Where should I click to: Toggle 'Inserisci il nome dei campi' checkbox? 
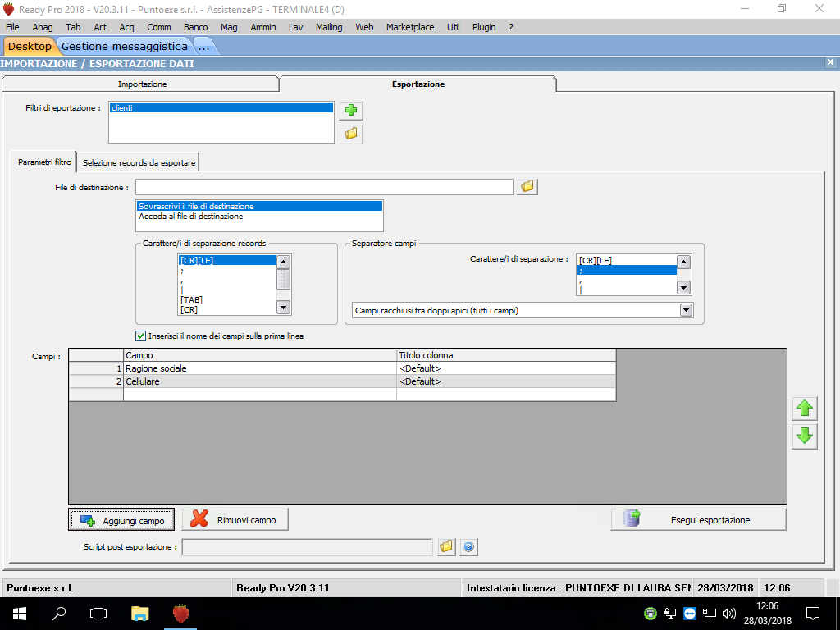[141, 336]
